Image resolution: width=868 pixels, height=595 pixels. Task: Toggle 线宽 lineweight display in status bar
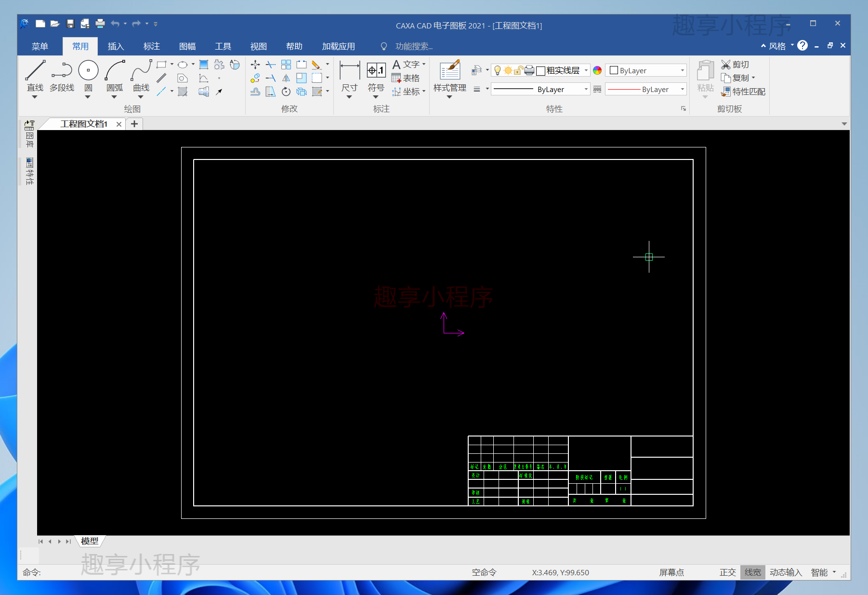click(x=752, y=572)
